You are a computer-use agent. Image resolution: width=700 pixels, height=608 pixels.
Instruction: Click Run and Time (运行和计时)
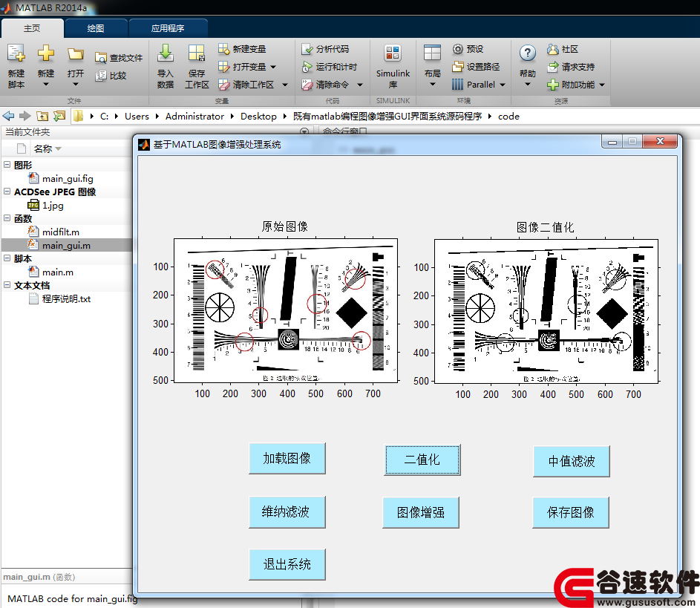pyautogui.click(x=330, y=67)
